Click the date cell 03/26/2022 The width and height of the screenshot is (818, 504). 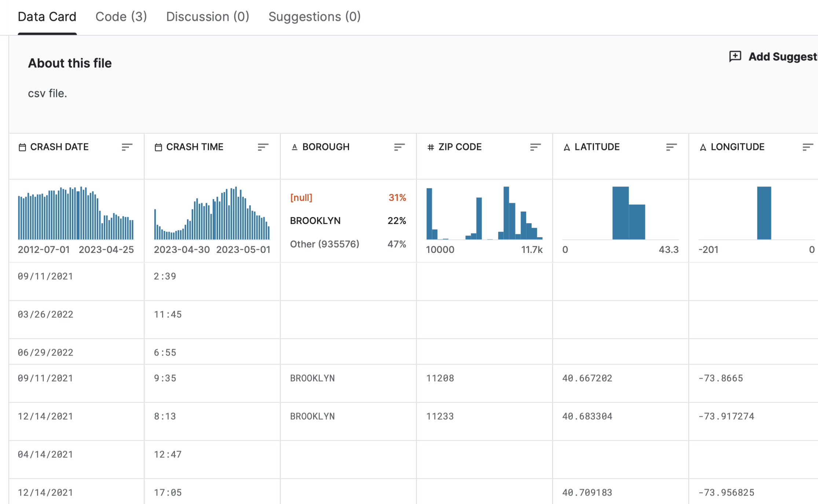tap(45, 314)
